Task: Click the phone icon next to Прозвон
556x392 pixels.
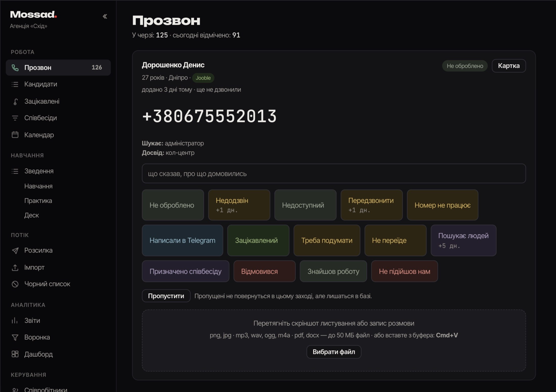Action: [x=15, y=67]
